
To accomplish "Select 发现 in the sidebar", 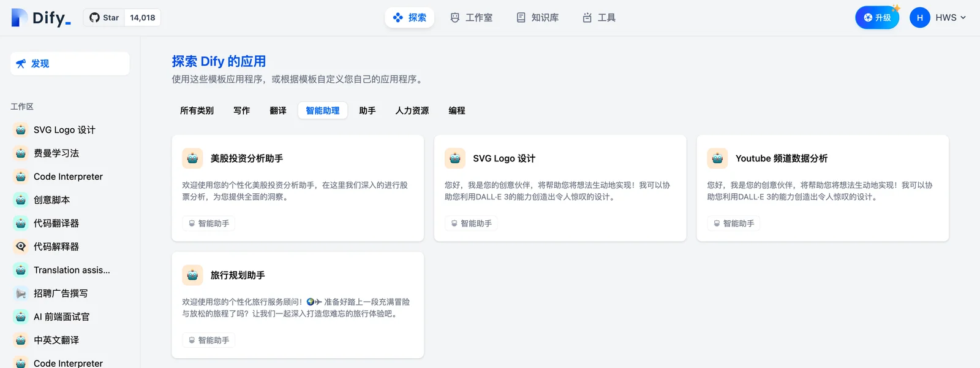I will (70, 64).
